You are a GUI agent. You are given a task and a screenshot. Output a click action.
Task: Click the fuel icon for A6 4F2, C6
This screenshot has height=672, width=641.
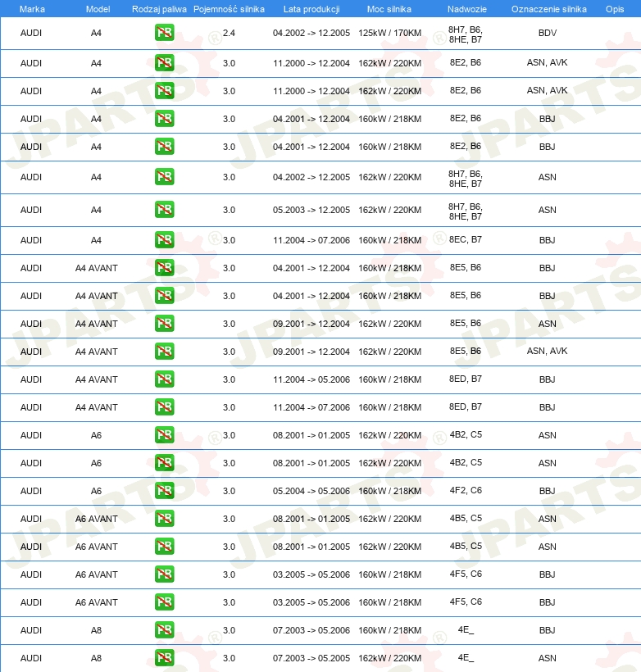coord(164,490)
